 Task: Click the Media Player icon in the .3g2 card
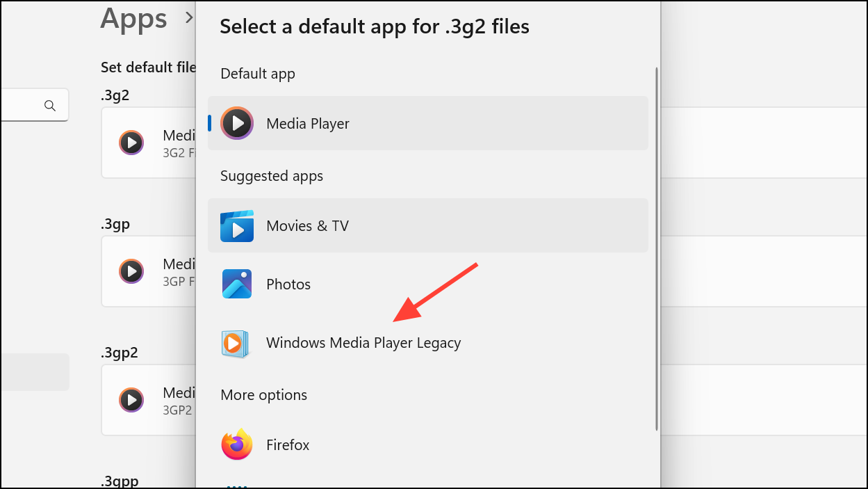click(x=131, y=143)
